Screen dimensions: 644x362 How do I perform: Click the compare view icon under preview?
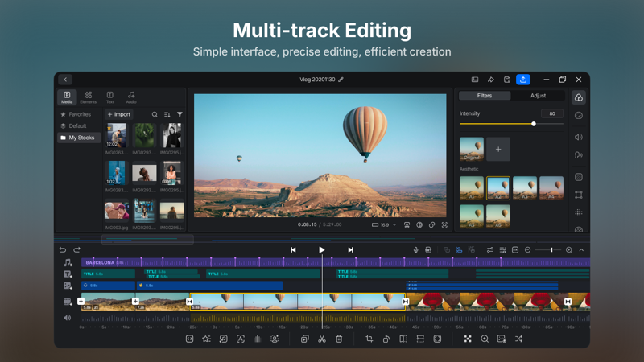pyautogui.click(x=419, y=225)
